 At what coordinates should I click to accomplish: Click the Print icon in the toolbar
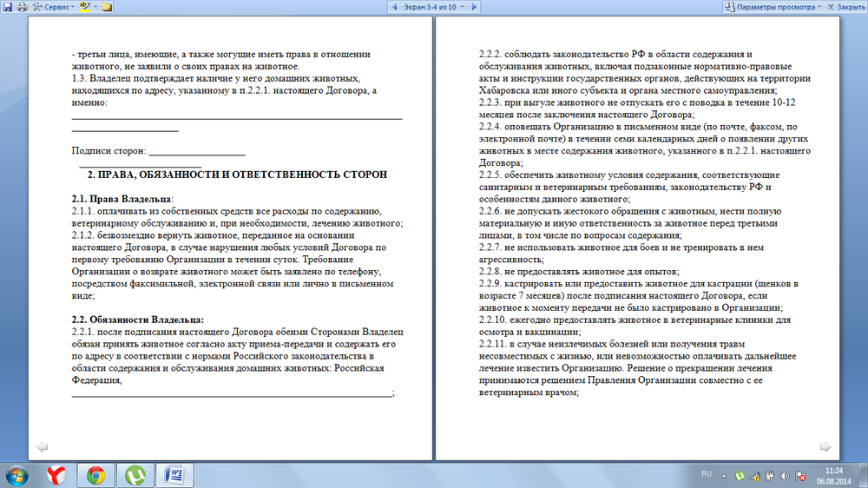[x=22, y=7]
